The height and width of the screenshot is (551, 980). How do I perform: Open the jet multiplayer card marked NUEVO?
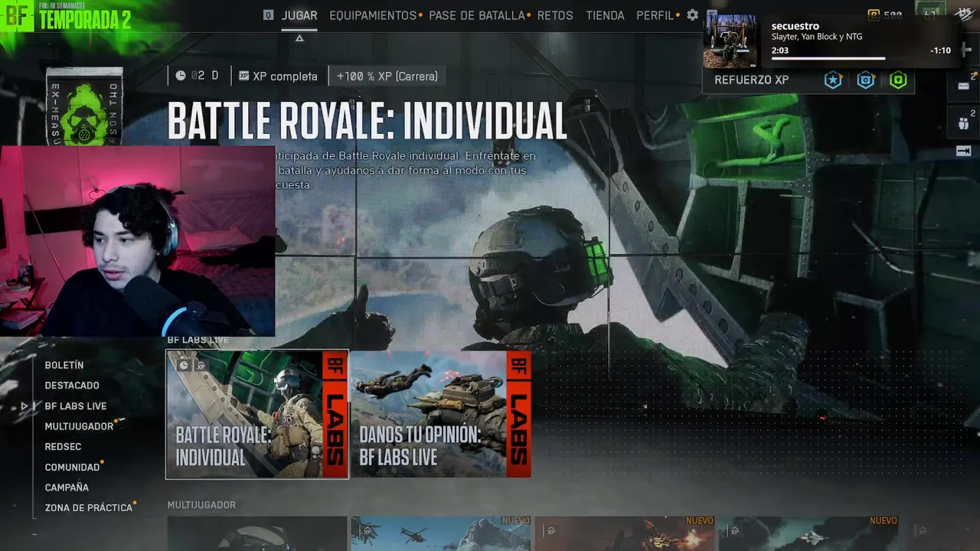808,533
